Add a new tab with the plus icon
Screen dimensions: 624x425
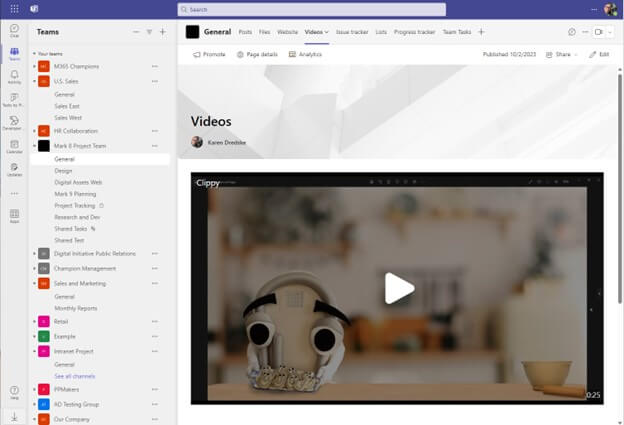pyautogui.click(x=481, y=32)
